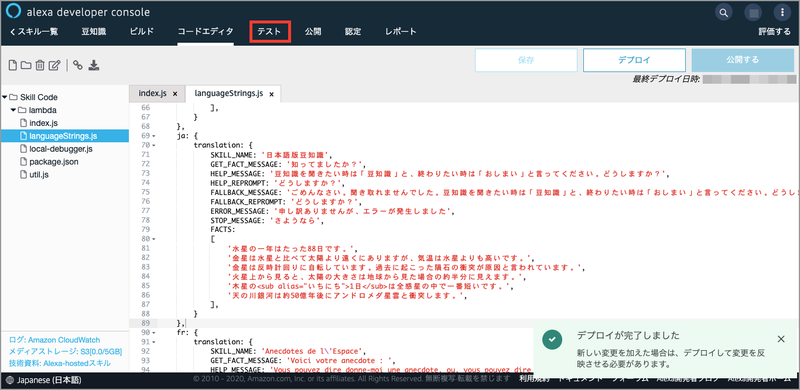
Task: Place cursor on STOP_MESSAGE 'さようなら' line
Action: (267, 220)
